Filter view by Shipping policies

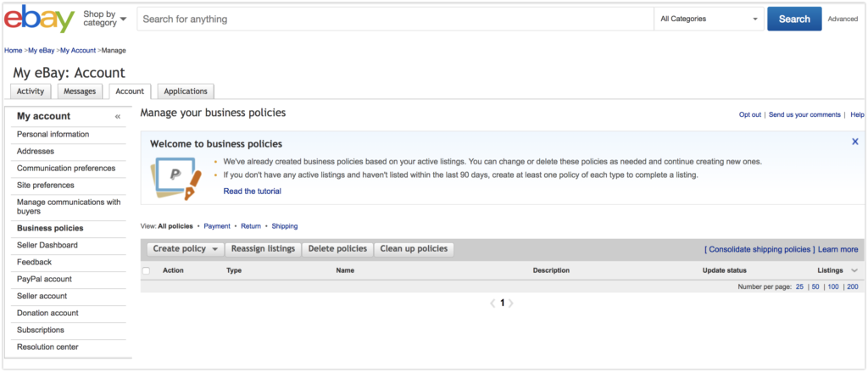[x=285, y=226]
